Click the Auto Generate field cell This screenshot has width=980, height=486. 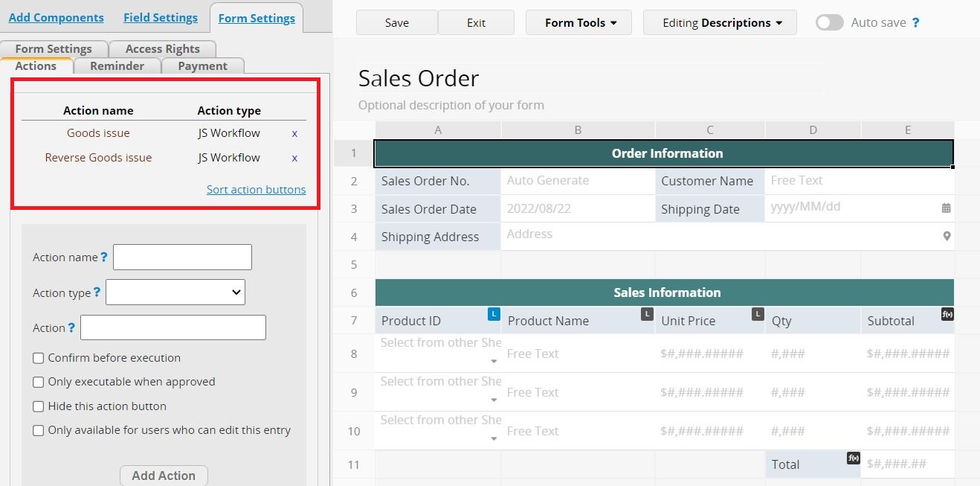point(578,181)
